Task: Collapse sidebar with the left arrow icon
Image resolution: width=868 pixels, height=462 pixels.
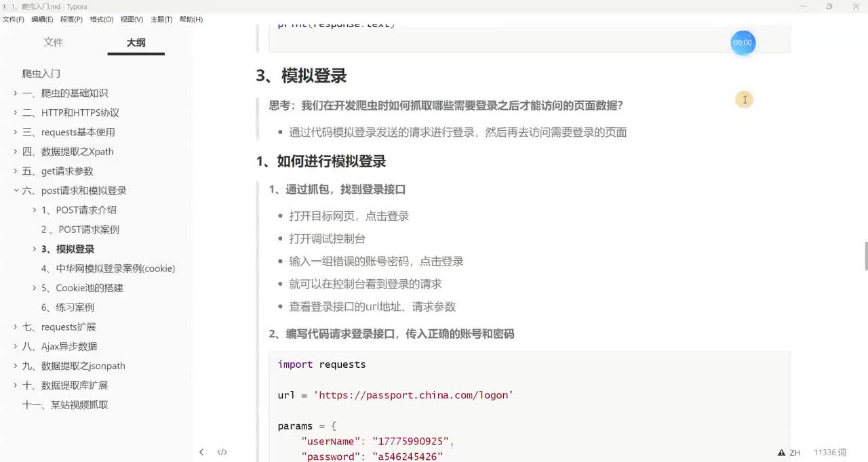Action: [x=201, y=452]
